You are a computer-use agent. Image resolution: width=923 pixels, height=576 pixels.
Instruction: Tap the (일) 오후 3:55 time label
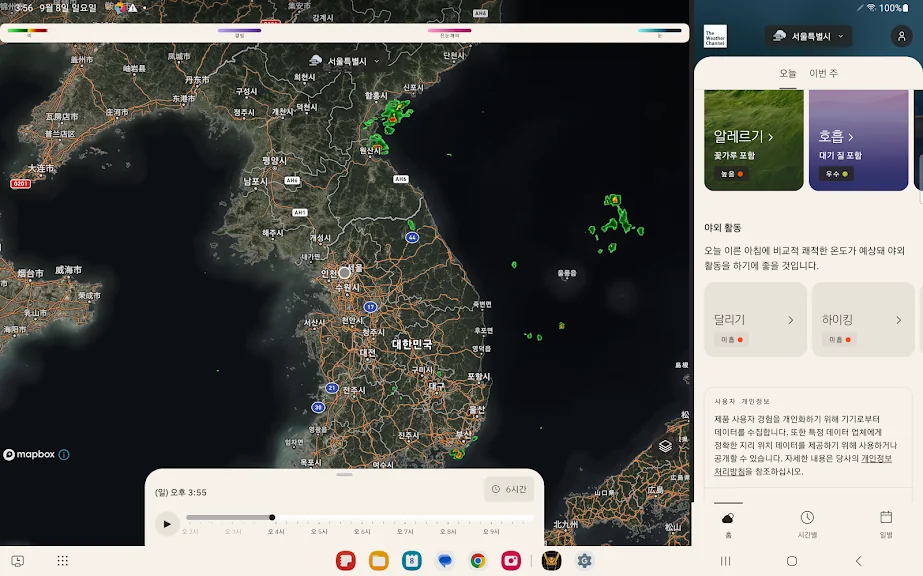(x=181, y=492)
